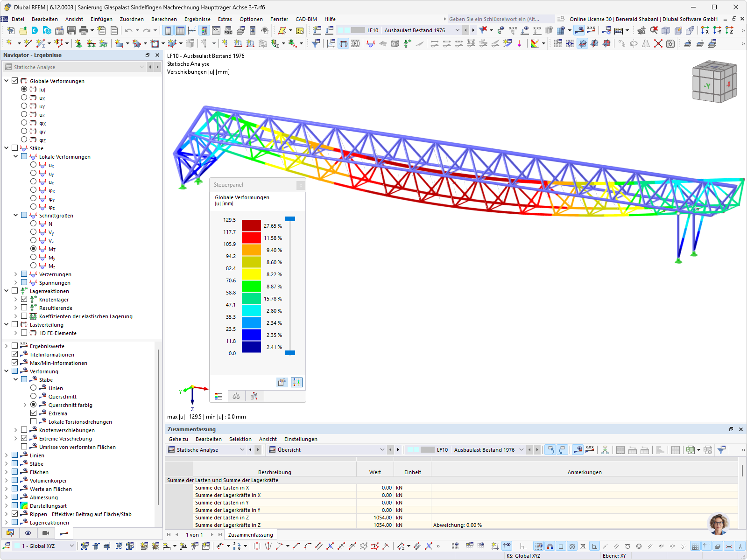Select the isometric view cube in the graphics area
This screenshot has height=560, width=747.
[x=714, y=82]
